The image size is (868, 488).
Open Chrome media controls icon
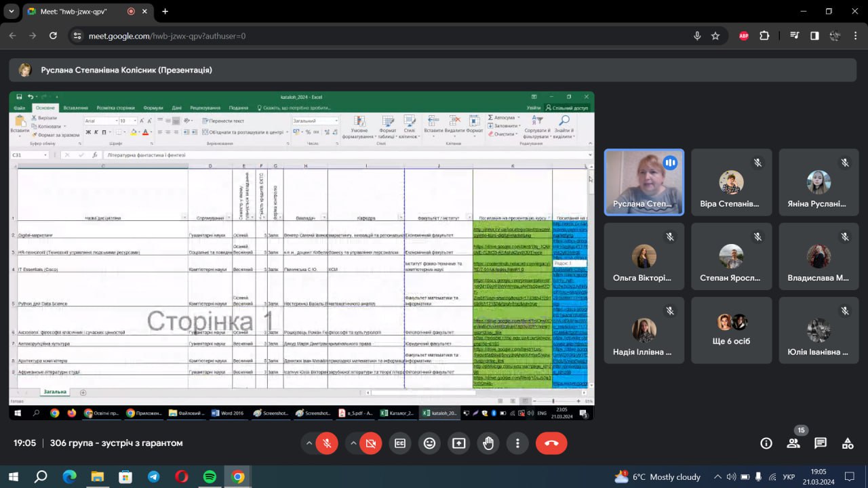click(795, 36)
